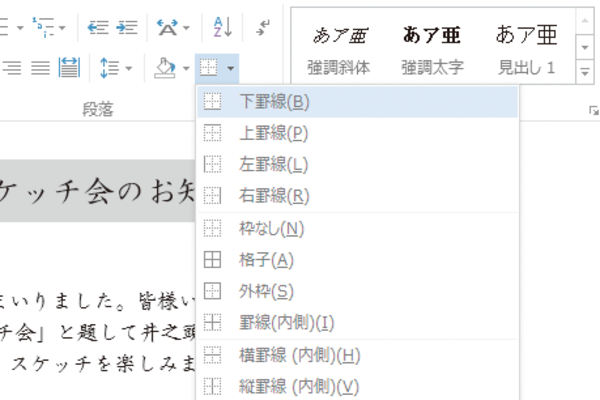Decrease the paragraph indent
This screenshot has width=600, height=400.
tap(98, 28)
